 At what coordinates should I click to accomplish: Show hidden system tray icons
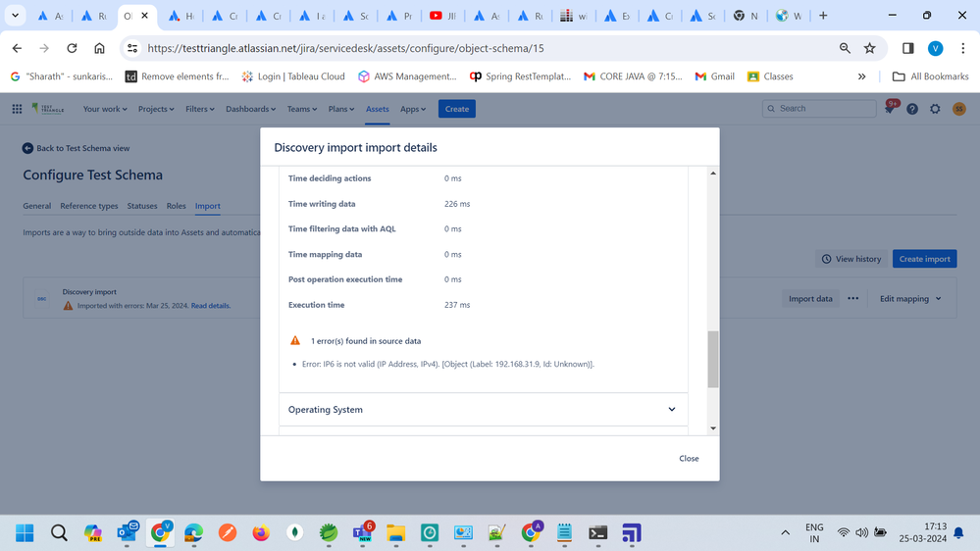785,533
